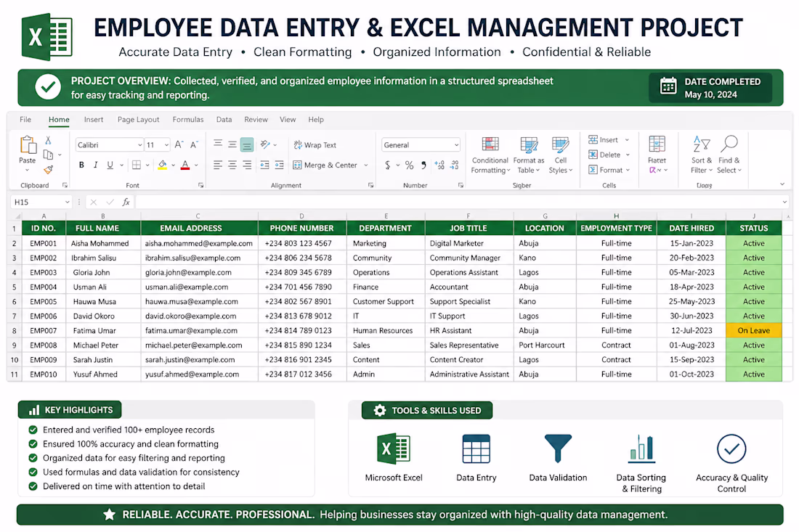Click the Borders icon
The image size is (799, 532).
coord(137,165)
